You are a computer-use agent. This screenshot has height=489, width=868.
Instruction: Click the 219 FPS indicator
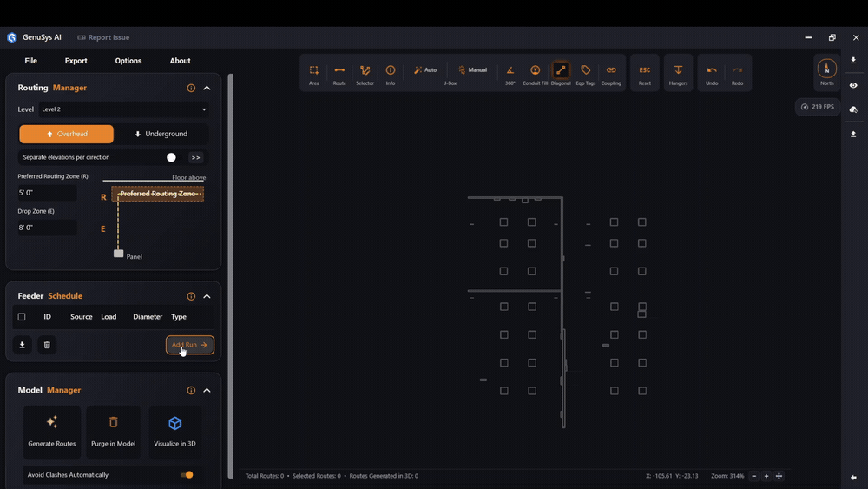(818, 107)
